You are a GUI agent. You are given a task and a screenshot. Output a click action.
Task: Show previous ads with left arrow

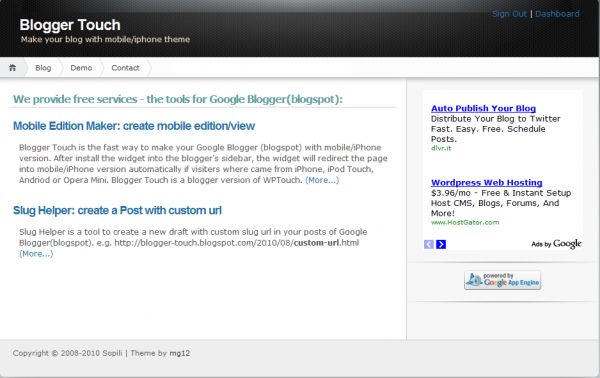pos(429,244)
